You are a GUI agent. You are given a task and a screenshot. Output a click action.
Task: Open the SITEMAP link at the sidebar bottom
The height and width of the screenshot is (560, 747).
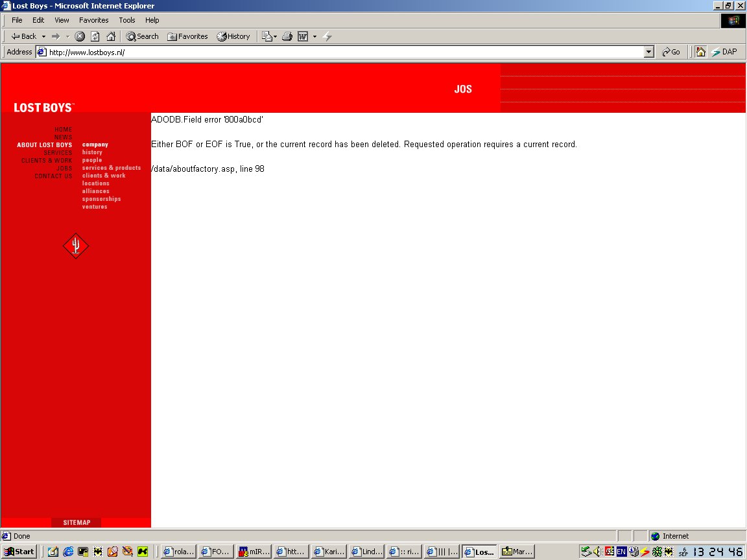pyautogui.click(x=77, y=522)
